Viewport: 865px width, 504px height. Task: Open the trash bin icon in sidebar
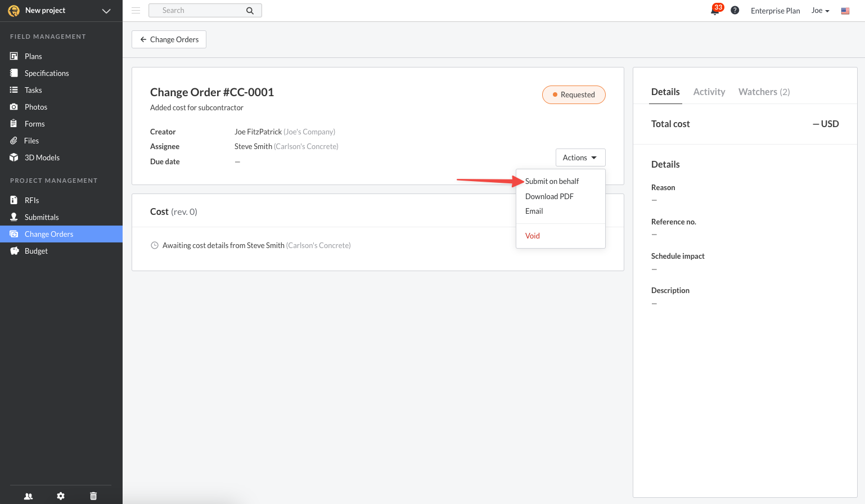click(x=93, y=496)
